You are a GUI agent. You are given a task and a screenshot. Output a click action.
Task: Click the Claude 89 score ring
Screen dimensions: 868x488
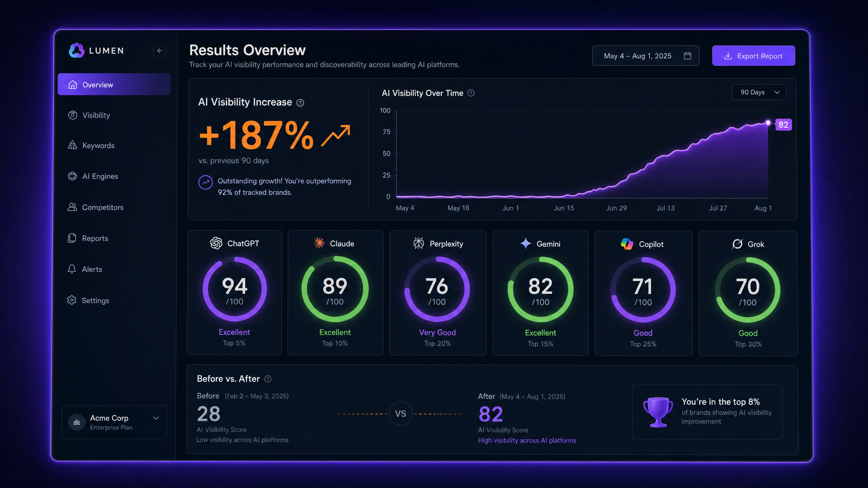[x=335, y=289]
